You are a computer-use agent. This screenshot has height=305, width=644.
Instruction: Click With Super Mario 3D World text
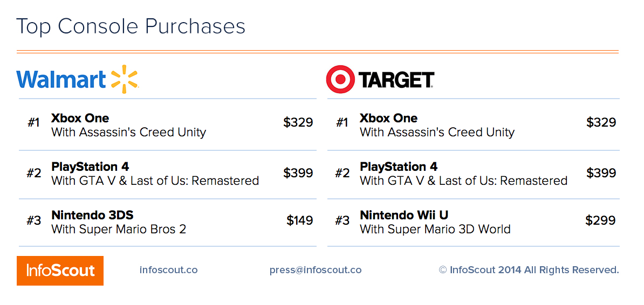click(x=435, y=229)
